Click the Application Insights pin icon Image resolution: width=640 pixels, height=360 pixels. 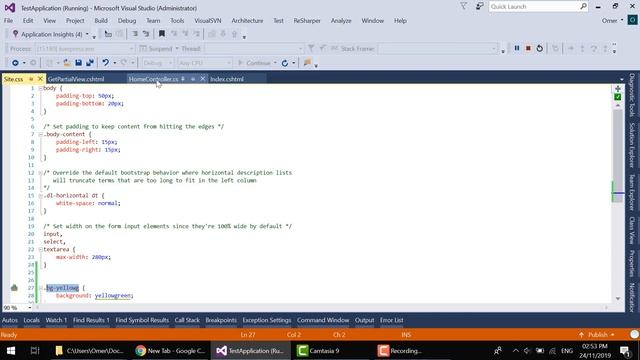pos(16,34)
